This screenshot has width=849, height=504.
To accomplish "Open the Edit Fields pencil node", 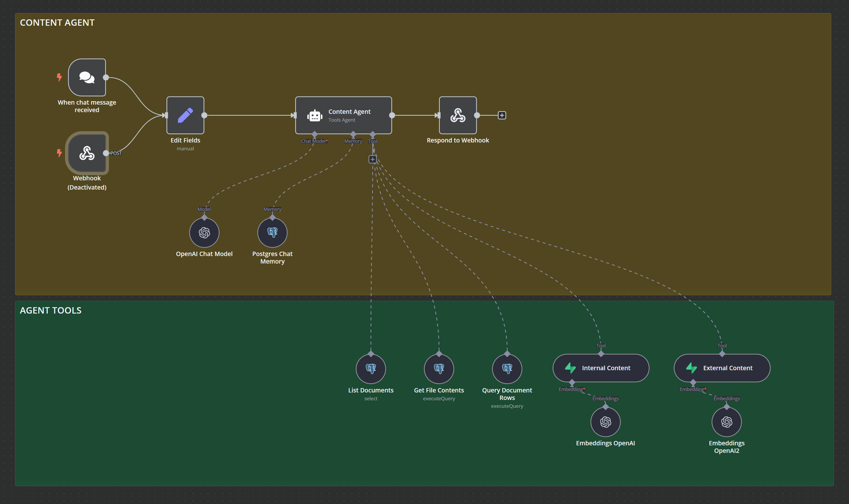I will point(185,115).
